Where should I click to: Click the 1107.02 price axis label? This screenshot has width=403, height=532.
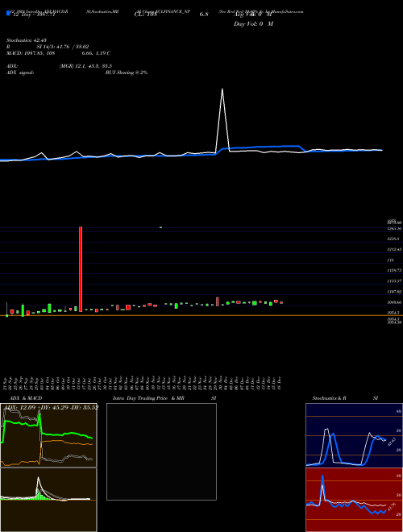pyautogui.click(x=394, y=292)
